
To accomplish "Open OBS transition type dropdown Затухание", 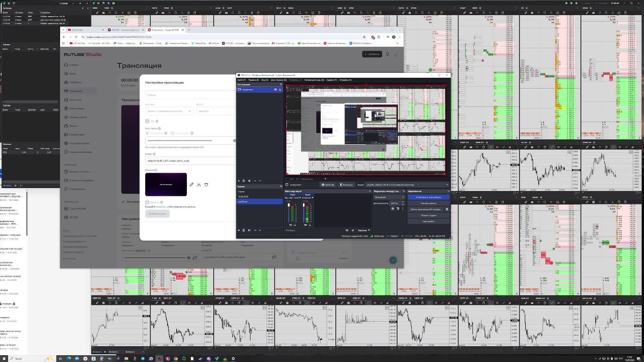I will [x=389, y=197].
